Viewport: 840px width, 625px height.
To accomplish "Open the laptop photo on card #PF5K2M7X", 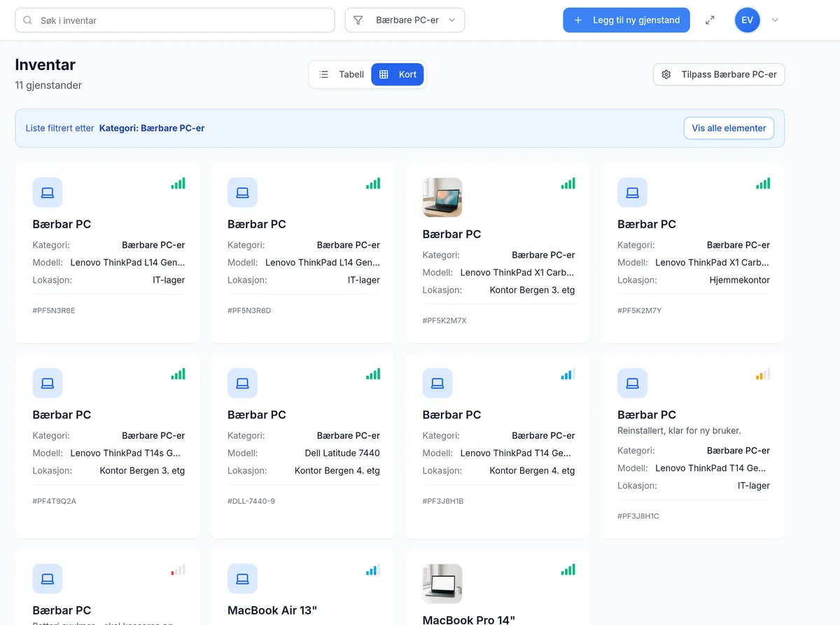I will tap(442, 197).
